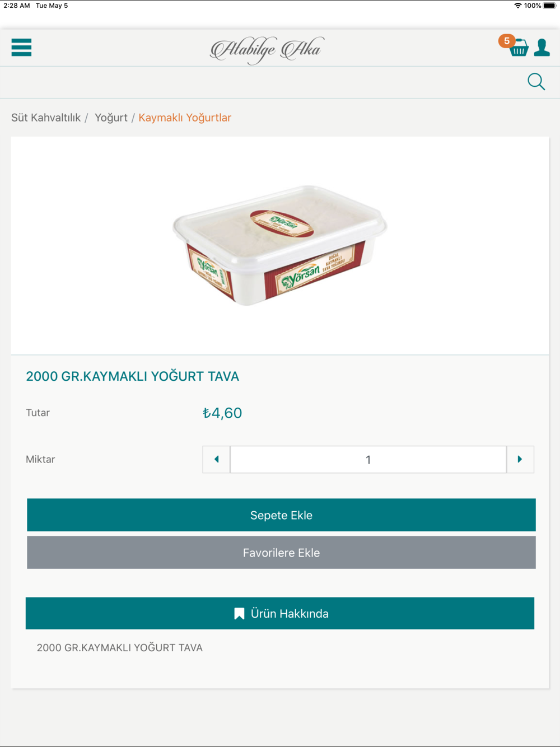
Task: Decrease quantity with left arrow
Action: (x=216, y=459)
